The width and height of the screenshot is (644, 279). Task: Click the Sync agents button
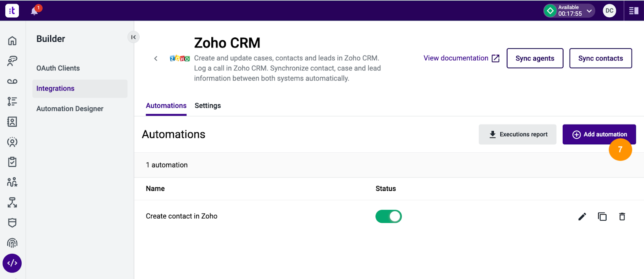point(535,58)
